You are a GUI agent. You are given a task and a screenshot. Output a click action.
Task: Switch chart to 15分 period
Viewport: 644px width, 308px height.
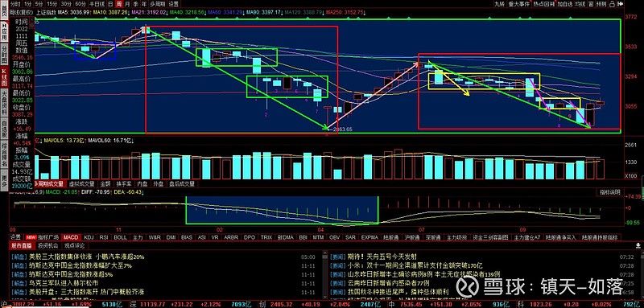click(52, 4)
